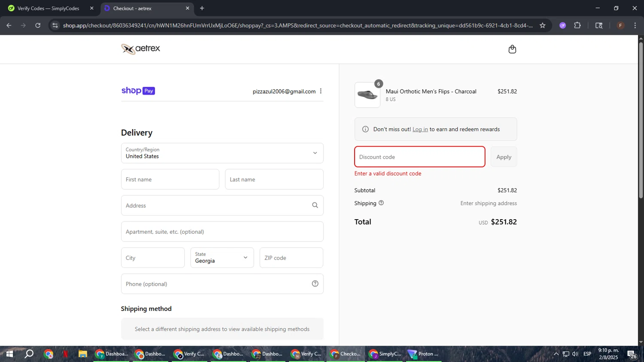Select the Checkout - aetrex tab
This screenshot has width=644, height=362.
coord(146,8)
